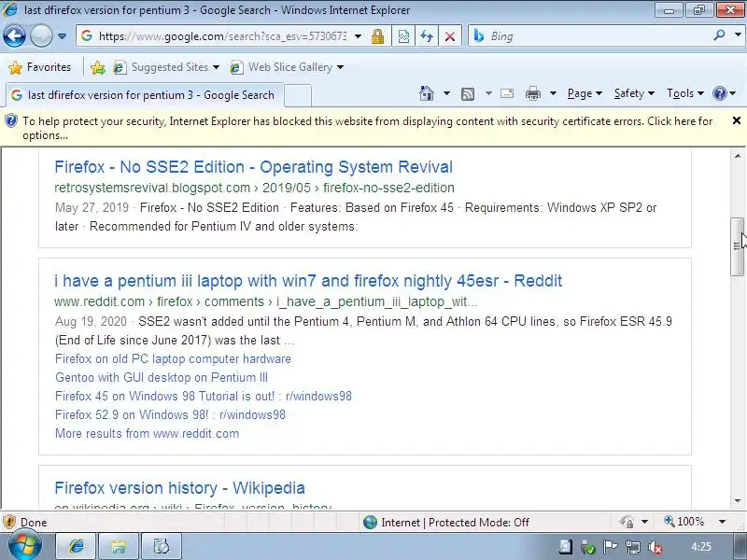Expand the address bar autocomplete dropdown

point(358,36)
